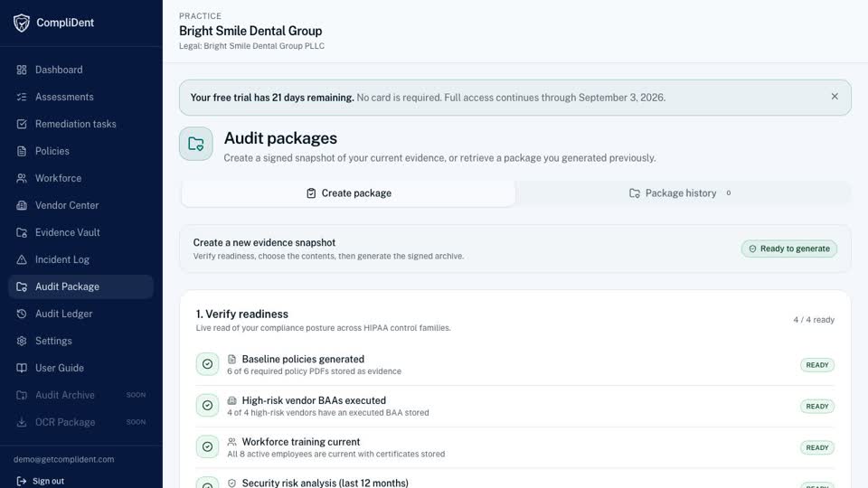Click the shield icon in Ready to generate badge

pyautogui.click(x=752, y=249)
